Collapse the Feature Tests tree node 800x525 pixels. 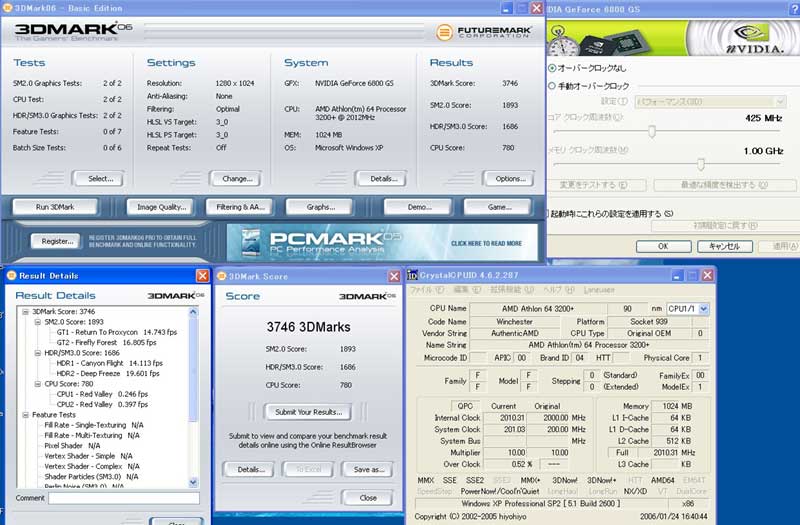click(x=26, y=415)
